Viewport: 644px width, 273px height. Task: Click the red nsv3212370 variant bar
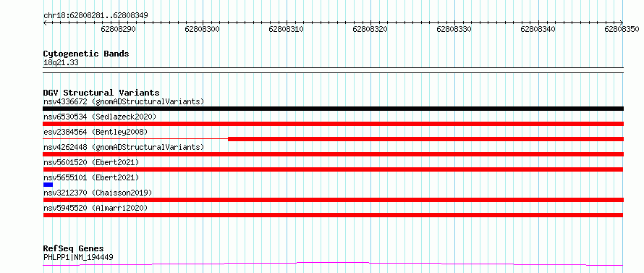334,200
